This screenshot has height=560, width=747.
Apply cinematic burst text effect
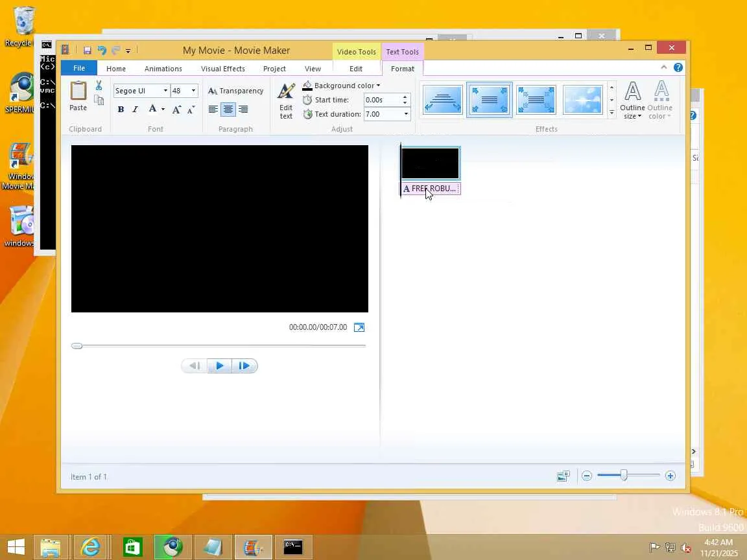tap(583, 100)
